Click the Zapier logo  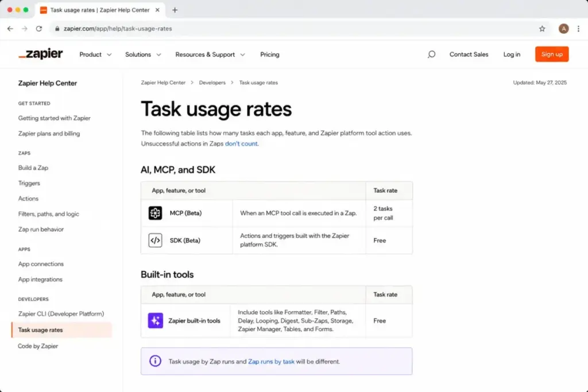pos(41,54)
